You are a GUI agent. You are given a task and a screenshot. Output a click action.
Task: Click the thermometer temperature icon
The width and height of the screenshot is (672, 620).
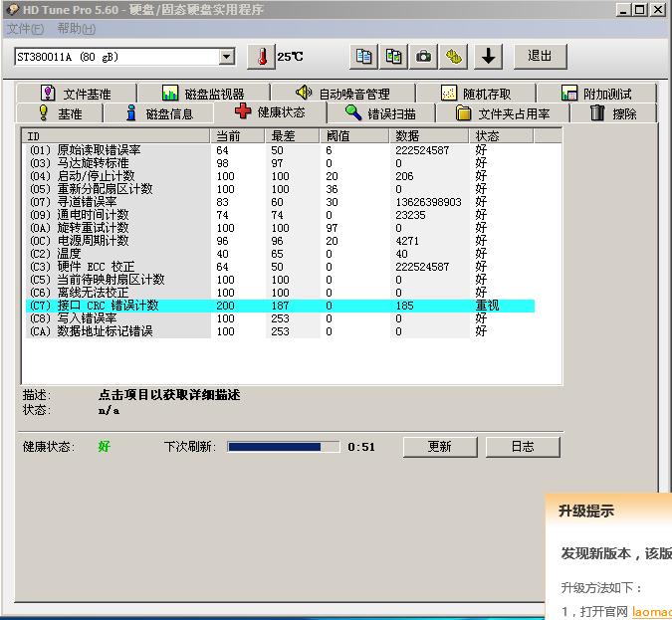(x=262, y=57)
